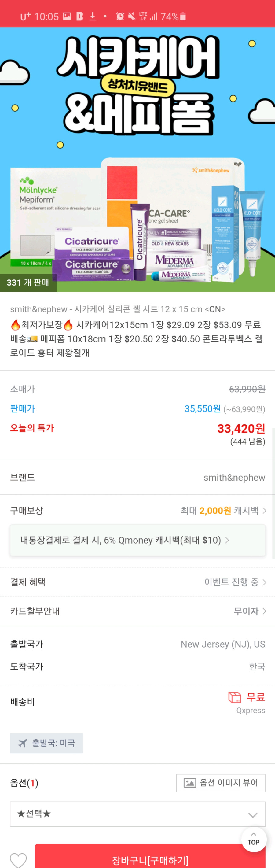Tap the TOP scroll-to-top button
The image size is (275, 868).
pos(253,839)
